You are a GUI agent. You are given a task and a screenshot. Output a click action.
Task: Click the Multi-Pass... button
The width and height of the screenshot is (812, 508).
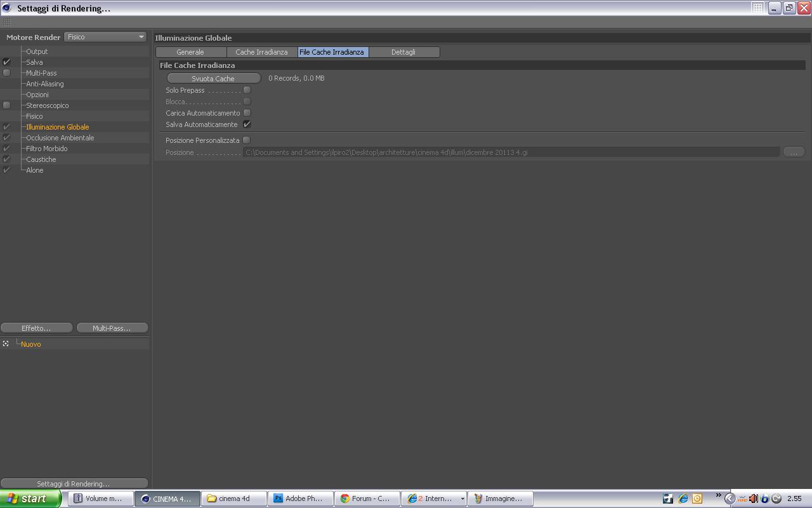pyautogui.click(x=112, y=328)
